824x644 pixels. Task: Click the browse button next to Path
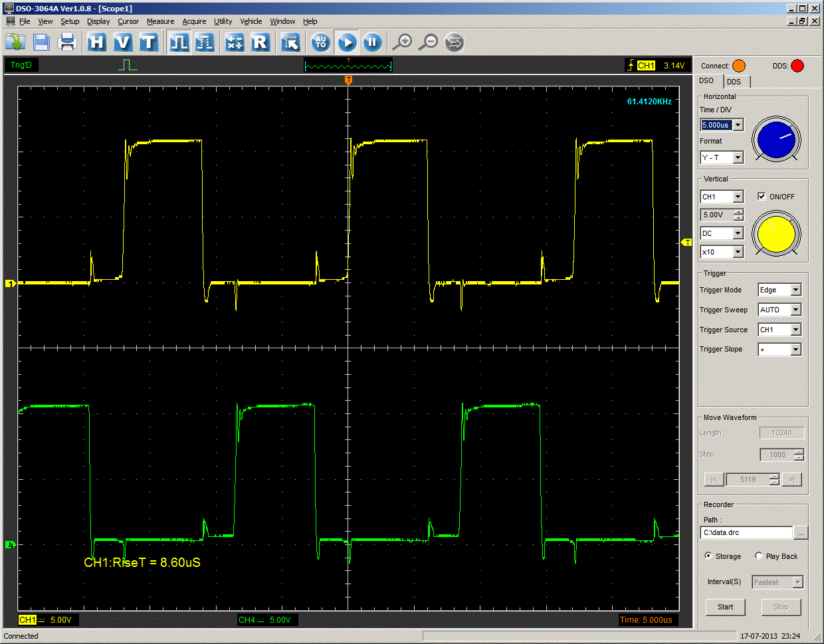(801, 533)
